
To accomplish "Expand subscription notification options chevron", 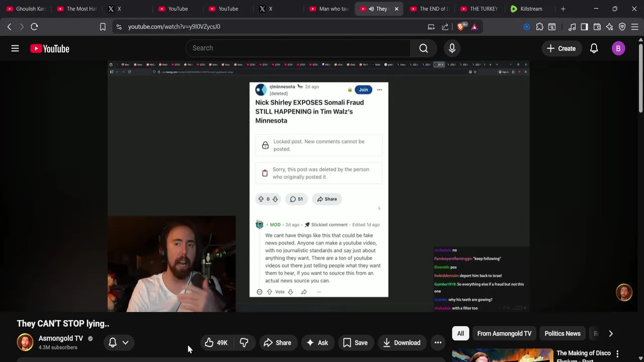I will click(125, 342).
